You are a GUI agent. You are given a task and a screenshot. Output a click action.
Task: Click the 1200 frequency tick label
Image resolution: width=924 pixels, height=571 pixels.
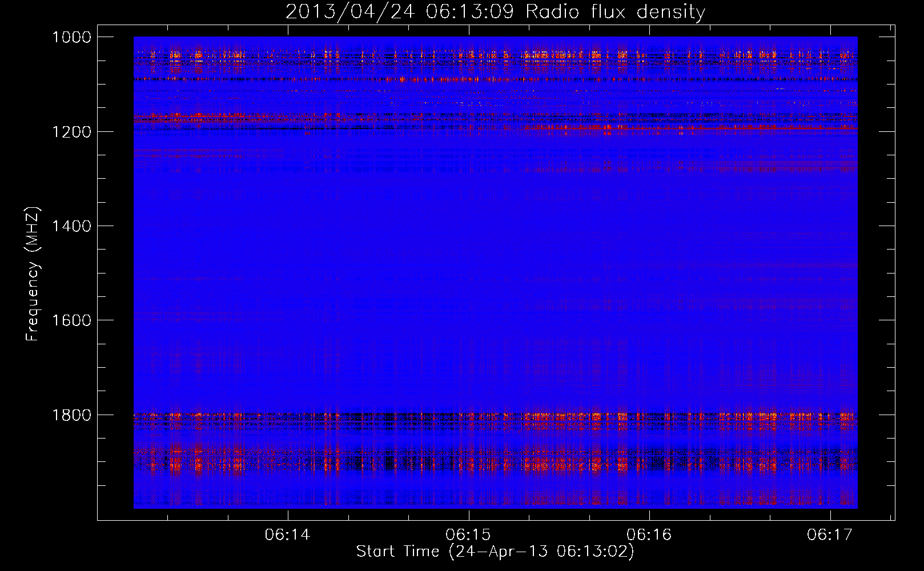(71, 132)
